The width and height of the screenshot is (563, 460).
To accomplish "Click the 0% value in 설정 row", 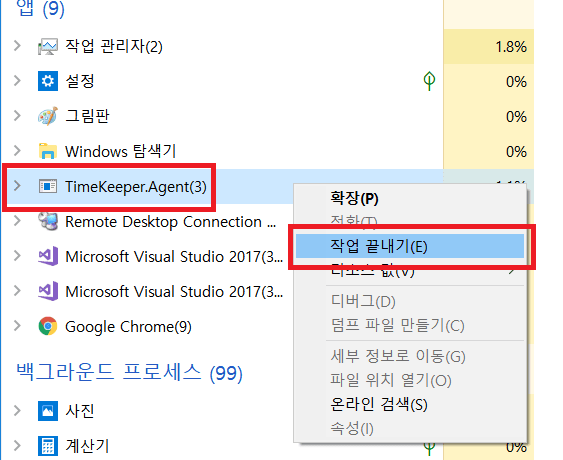I will tap(516, 82).
